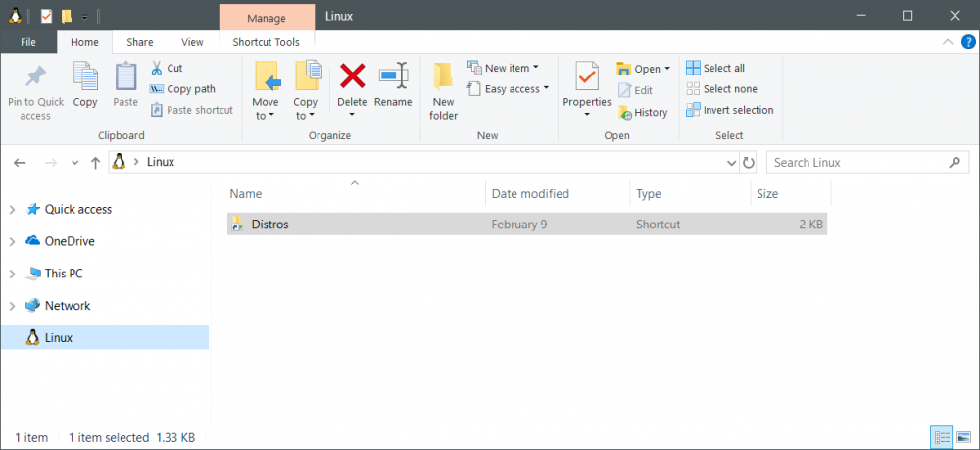This screenshot has height=450, width=980.
Task: Open the Delete options arrow
Action: [352, 115]
